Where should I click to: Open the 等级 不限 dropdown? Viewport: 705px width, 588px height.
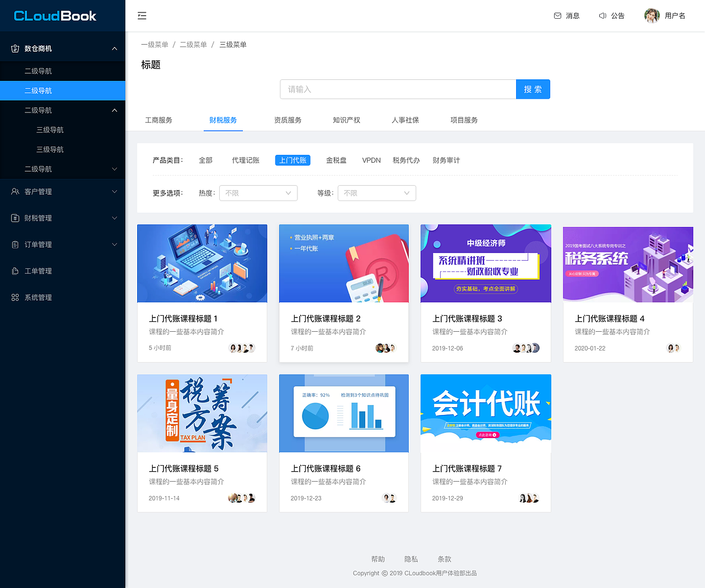tap(376, 193)
